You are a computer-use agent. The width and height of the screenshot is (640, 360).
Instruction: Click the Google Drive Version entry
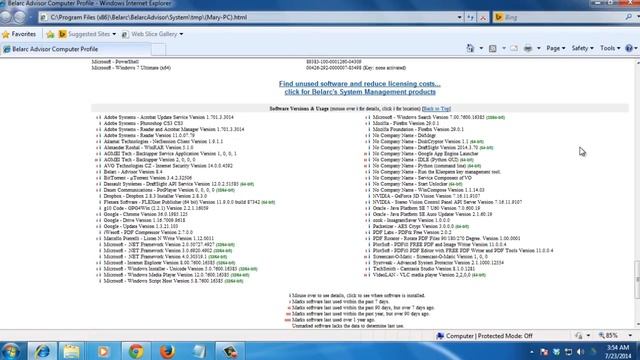144,220
